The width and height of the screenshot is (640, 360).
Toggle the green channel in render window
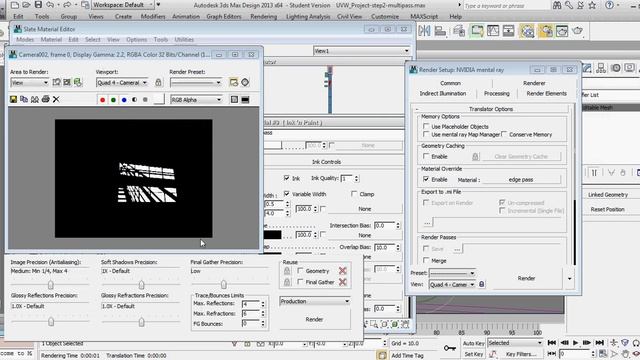(x=113, y=100)
